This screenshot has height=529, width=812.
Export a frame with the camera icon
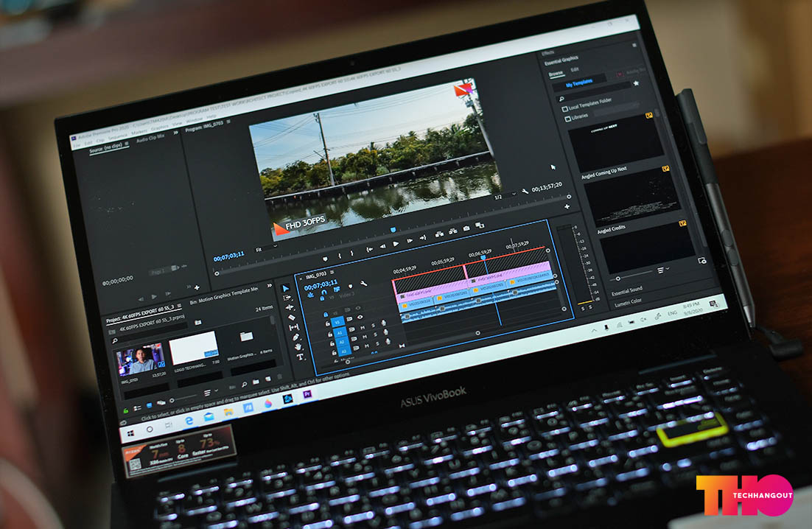(466, 229)
